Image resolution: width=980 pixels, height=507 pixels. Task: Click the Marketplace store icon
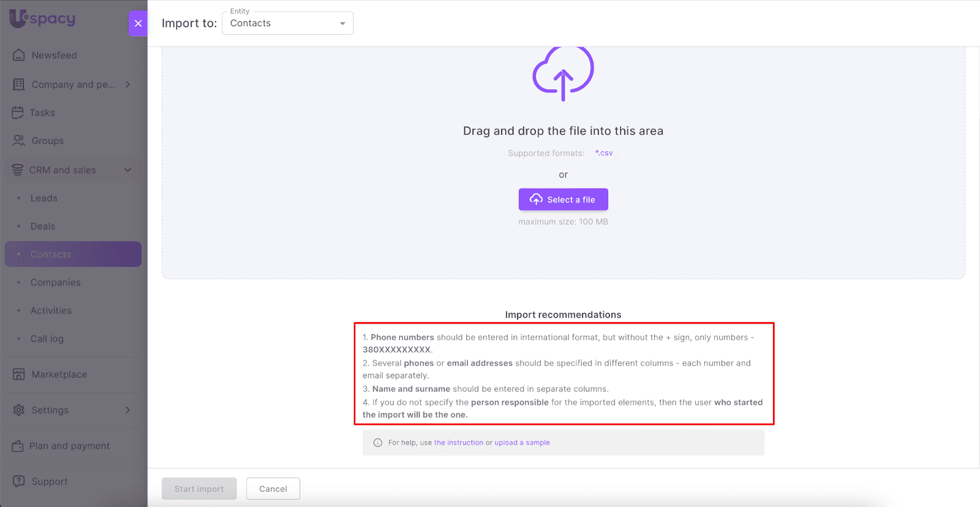click(19, 374)
